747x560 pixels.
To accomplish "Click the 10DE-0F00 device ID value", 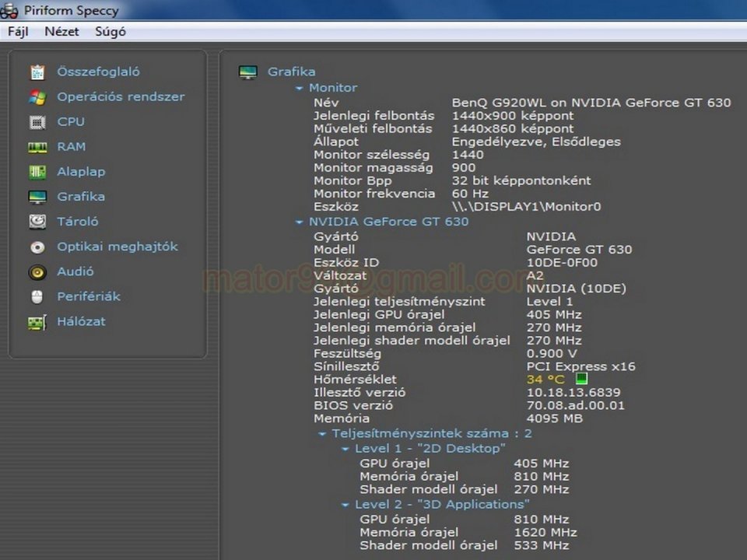I will [562, 263].
